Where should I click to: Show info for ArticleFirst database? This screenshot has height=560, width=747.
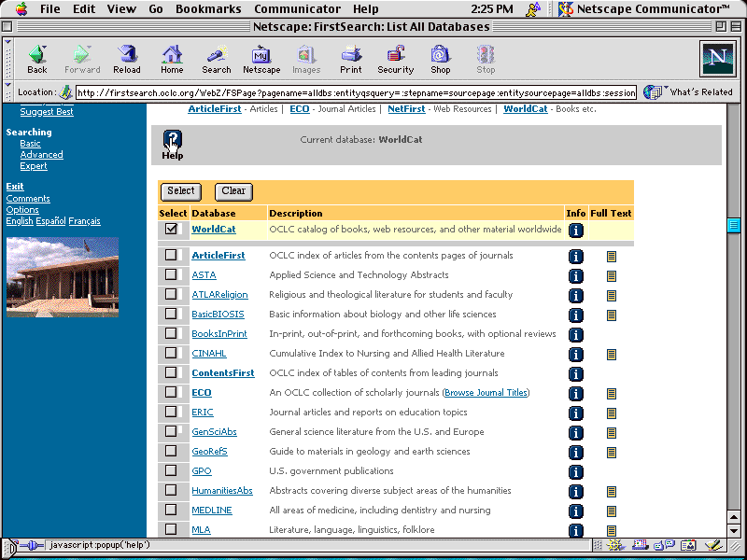(575, 257)
